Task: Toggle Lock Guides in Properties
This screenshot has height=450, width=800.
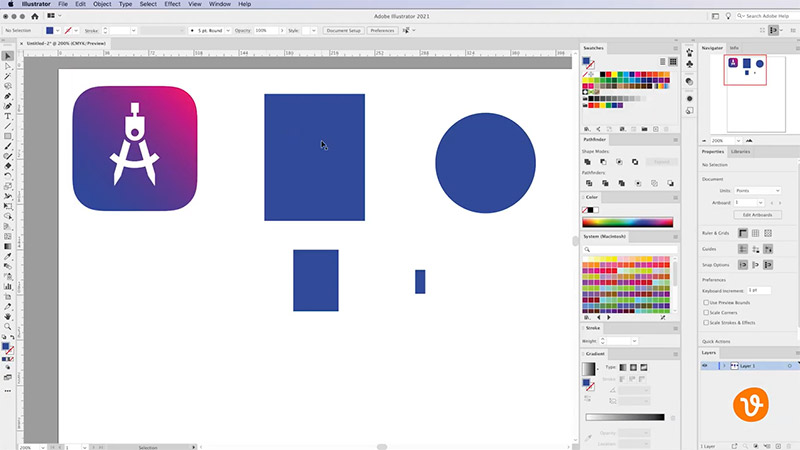Action: pyautogui.click(x=756, y=249)
